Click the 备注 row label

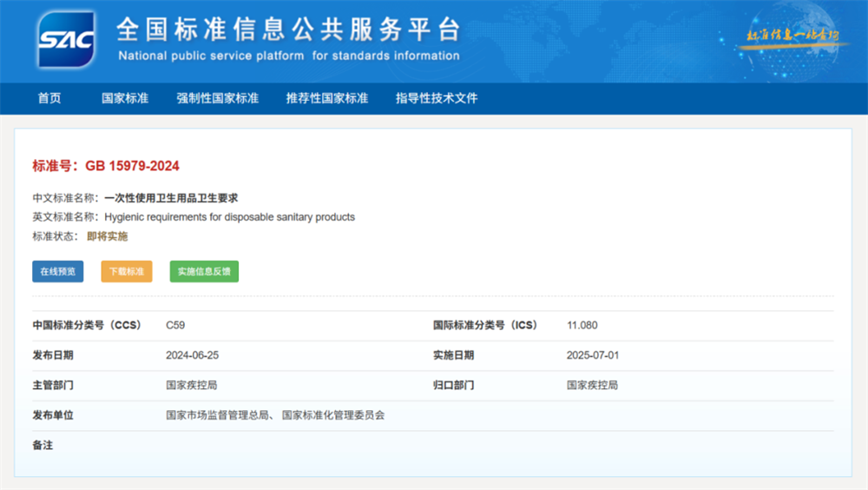[43, 445]
